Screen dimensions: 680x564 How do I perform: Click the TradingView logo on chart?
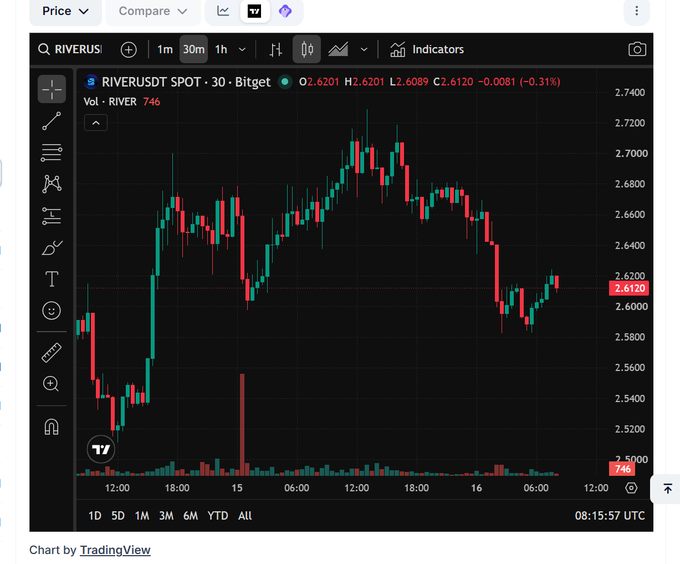coord(101,450)
